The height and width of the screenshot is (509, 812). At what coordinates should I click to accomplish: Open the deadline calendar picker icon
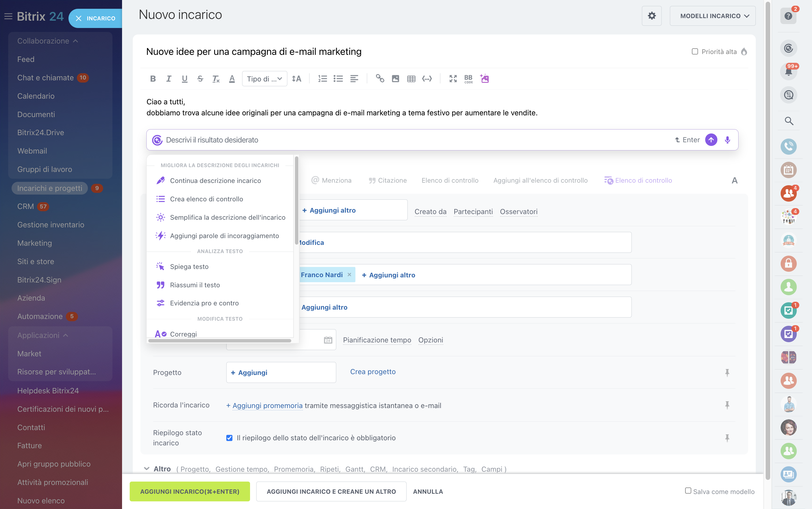point(328,340)
